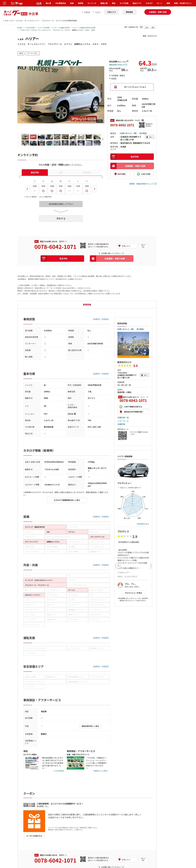Click 検討中 counter in middle contact bar
The width and height of the screenshot is (196, 868).
143,246
